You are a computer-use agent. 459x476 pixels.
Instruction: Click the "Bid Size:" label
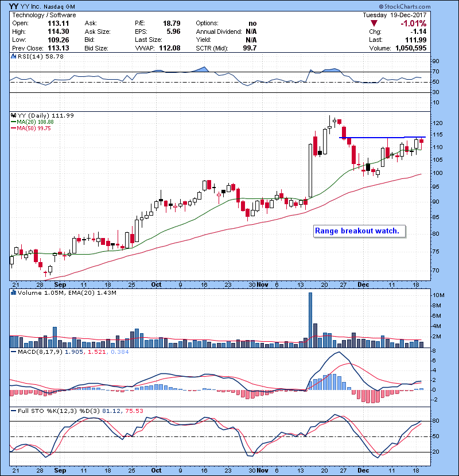[96, 48]
